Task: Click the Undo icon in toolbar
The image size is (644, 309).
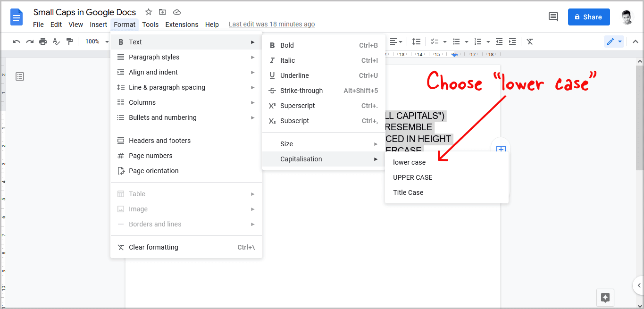Action: 17,42
